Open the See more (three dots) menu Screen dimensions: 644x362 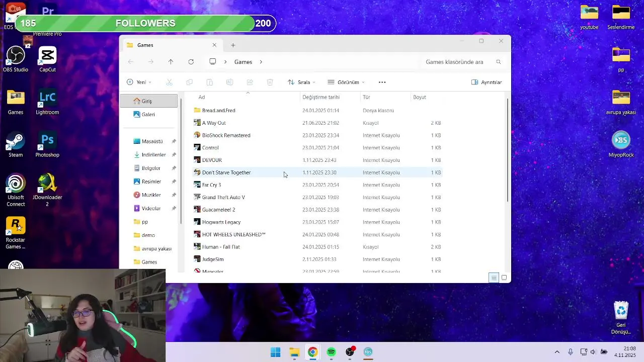click(x=382, y=82)
